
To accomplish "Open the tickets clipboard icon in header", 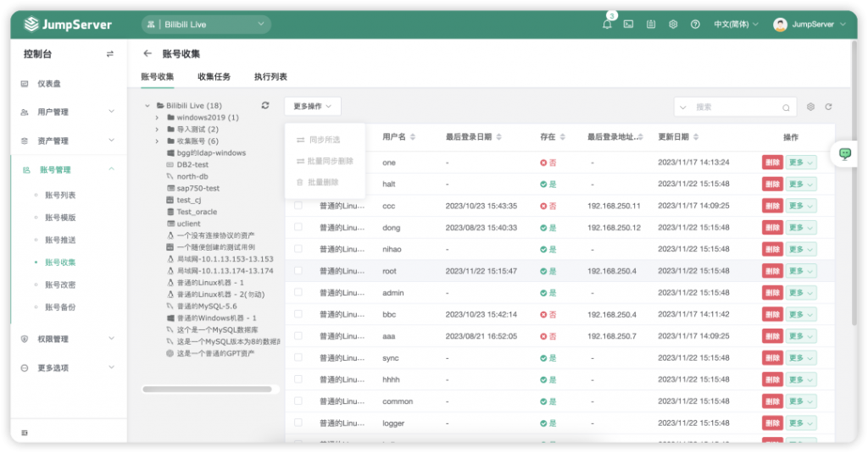I will (x=651, y=25).
